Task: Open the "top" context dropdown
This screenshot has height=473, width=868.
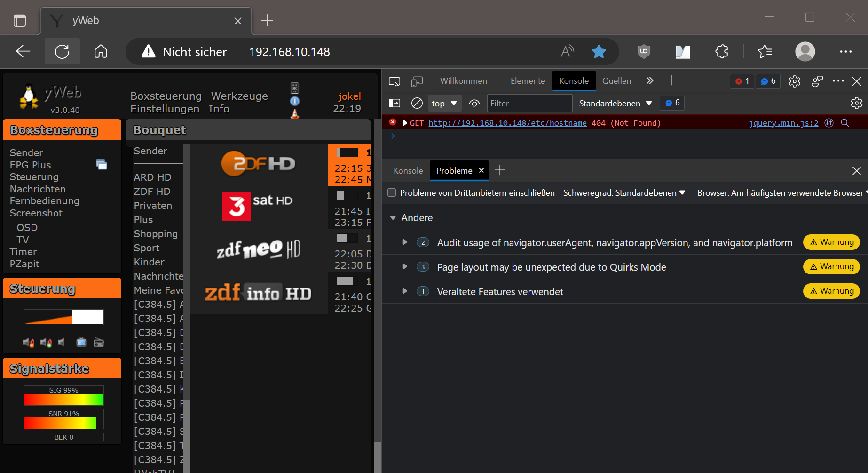Action: pyautogui.click(x=444, y=103)
